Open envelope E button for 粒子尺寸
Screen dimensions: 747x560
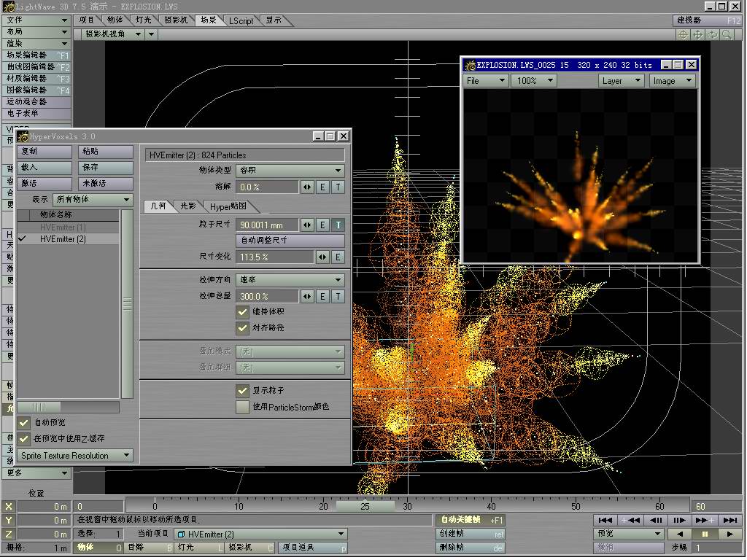[x=322, y=225]
